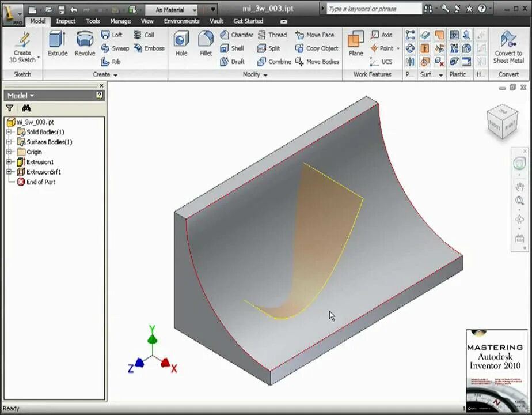This screenshot has height=415, width=532.
Task: Activate the Hole tool
Action: point(181,46)
